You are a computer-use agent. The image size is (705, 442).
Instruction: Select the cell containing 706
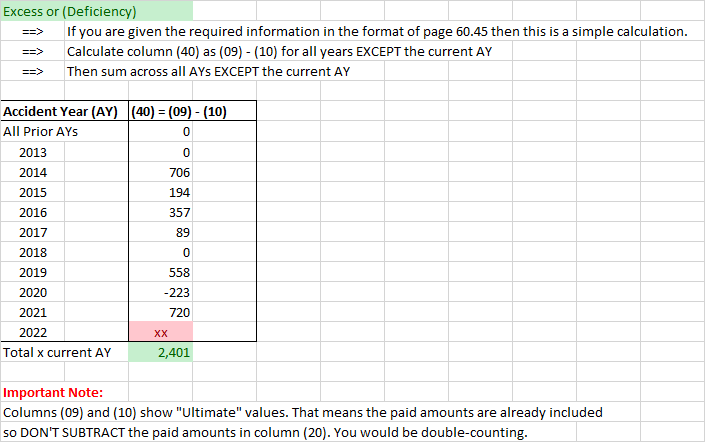178,171
